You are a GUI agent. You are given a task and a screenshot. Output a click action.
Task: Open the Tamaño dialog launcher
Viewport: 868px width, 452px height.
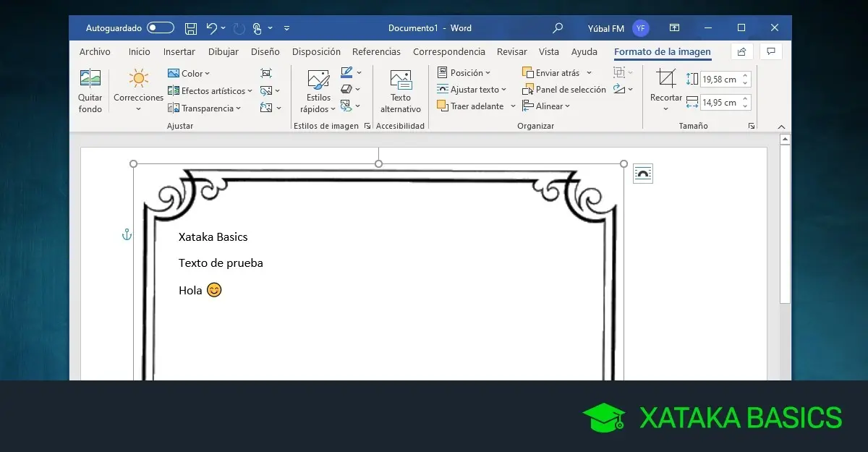pyautogui.click(x=752, y=126)
